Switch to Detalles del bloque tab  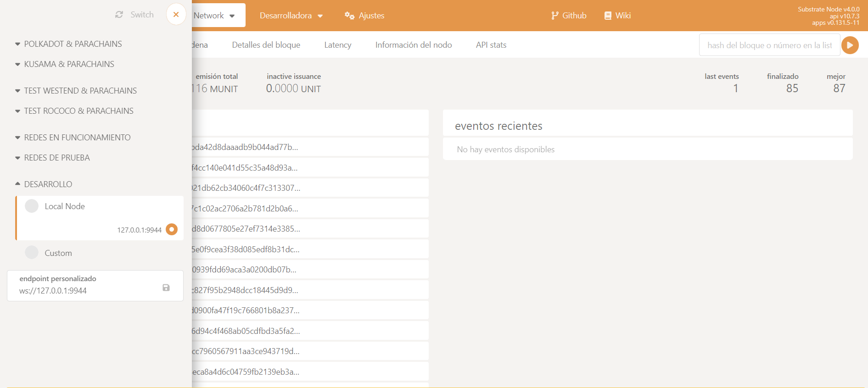tap(266, 45)
